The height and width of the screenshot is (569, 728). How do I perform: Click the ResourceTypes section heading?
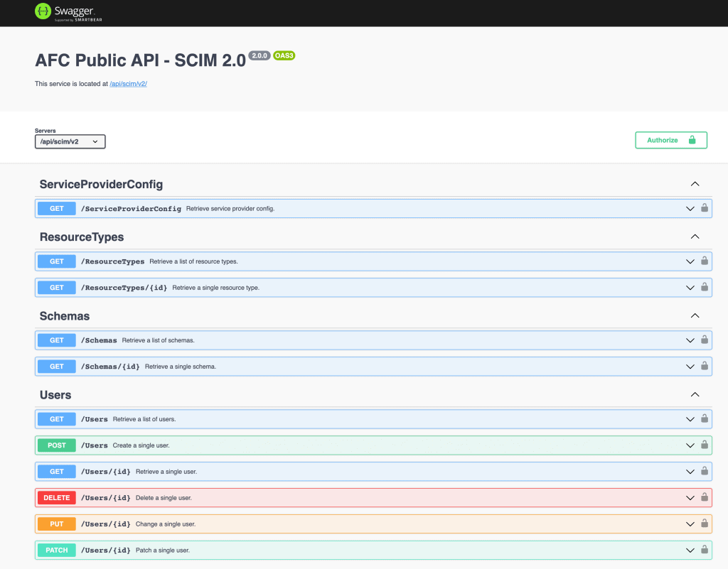point(82,237)
